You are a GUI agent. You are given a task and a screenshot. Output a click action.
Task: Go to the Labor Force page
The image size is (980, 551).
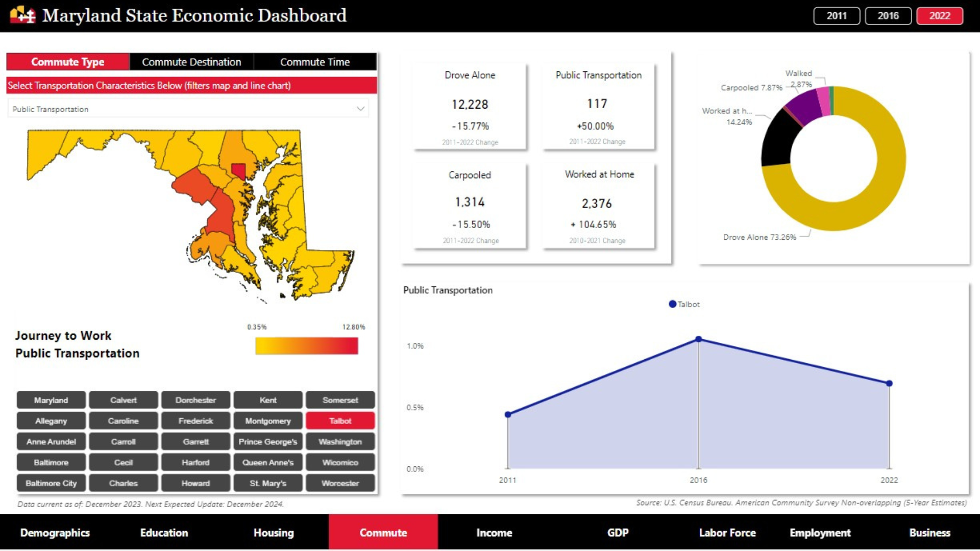(x=727, y=533)
